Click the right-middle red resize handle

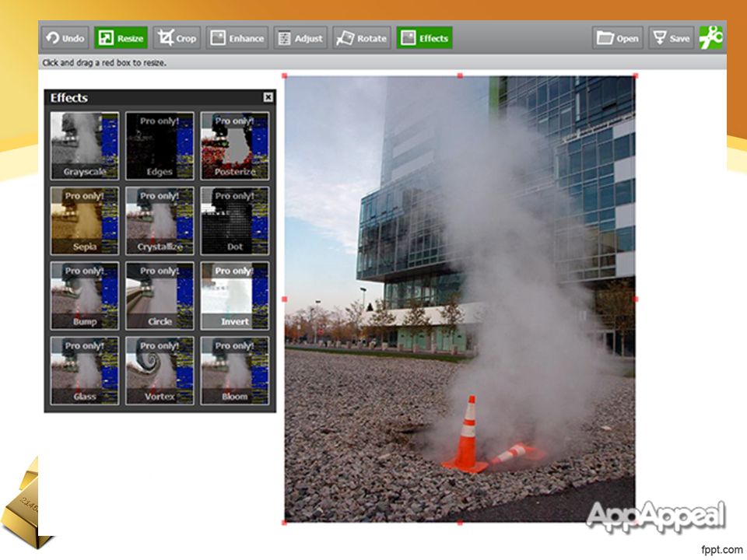636,299
